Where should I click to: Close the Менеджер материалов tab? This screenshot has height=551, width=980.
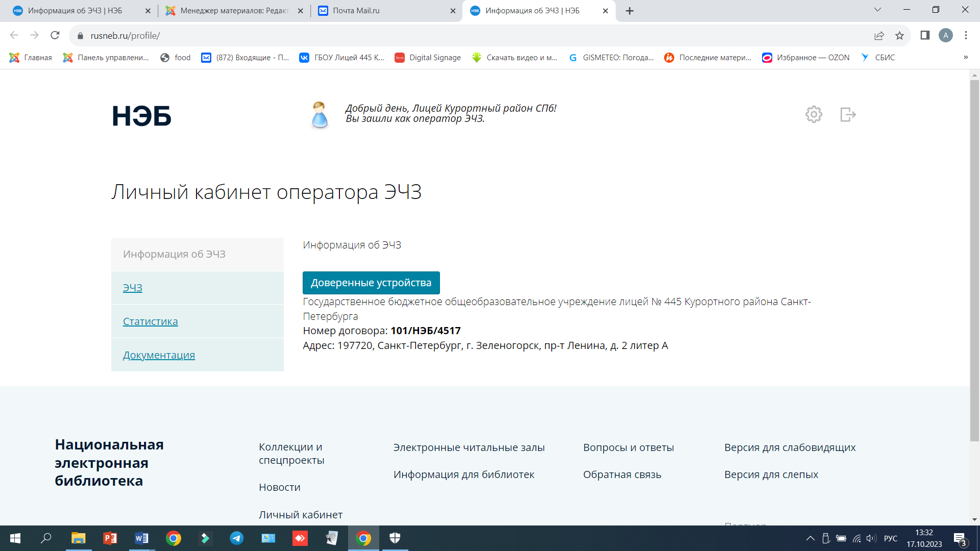coord(300,11)
